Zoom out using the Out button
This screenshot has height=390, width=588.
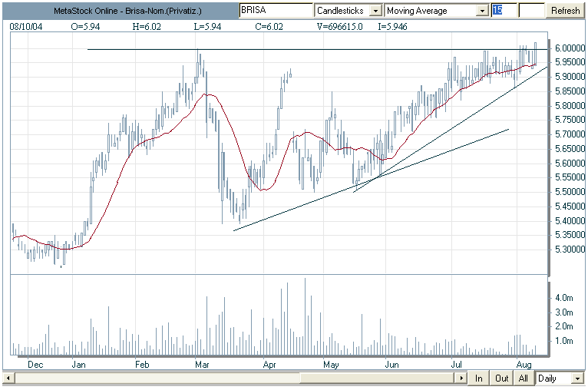tap(501, 378)
